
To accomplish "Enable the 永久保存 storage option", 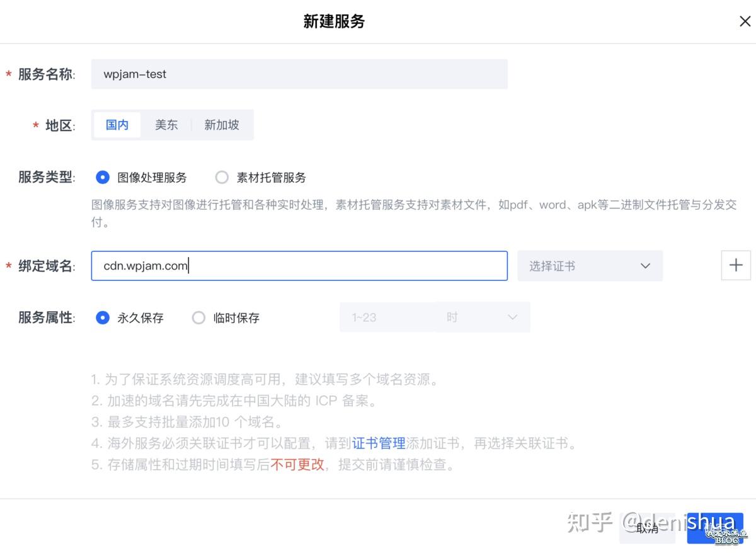I will point(102,317).
